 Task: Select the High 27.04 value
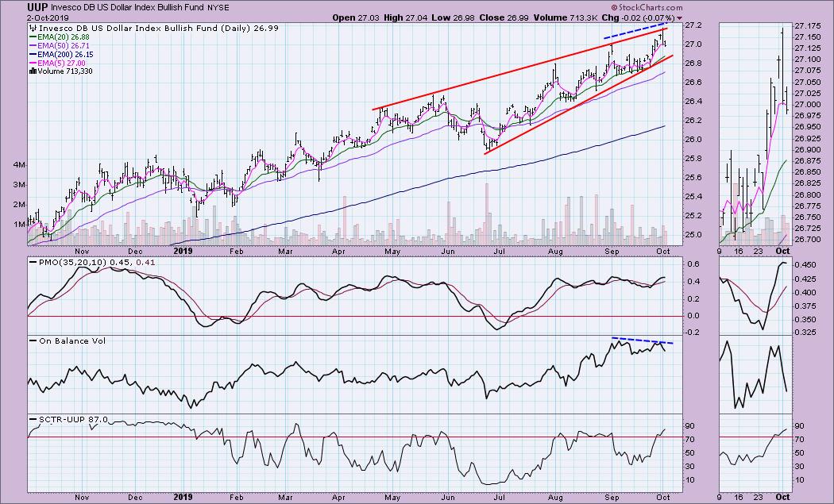coord(407,17)
